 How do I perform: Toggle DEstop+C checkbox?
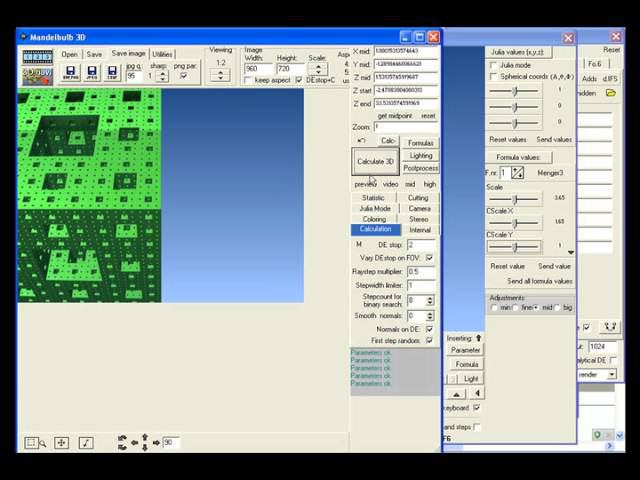[299, 80]
